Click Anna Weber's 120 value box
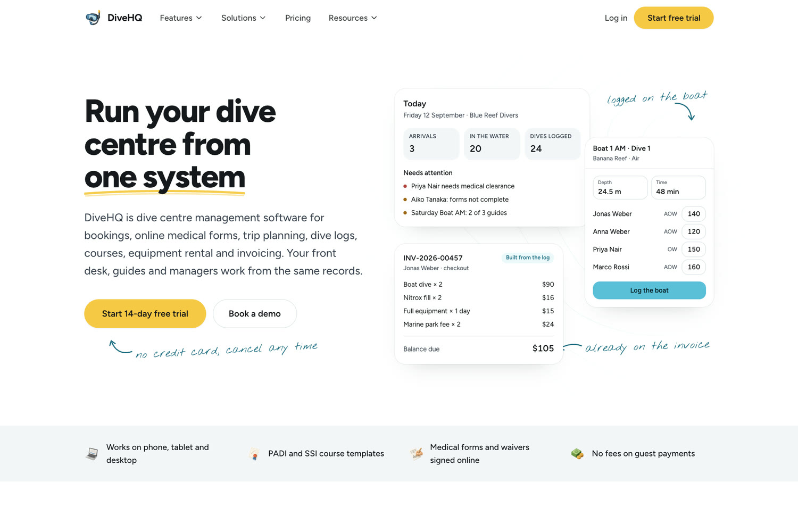The width and height of the screenshot is (798, 532). (x=694, y=231)
